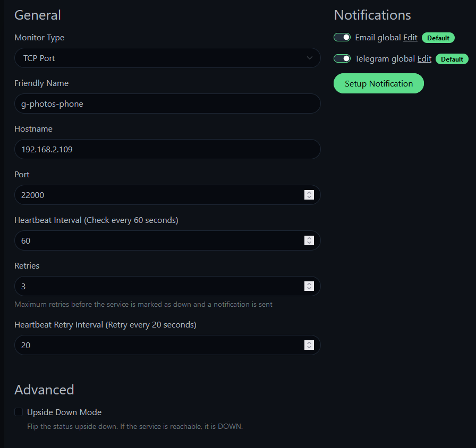Open the Monitor Type dropdown
Screen dimensions: 476x448
coord(167,58)
